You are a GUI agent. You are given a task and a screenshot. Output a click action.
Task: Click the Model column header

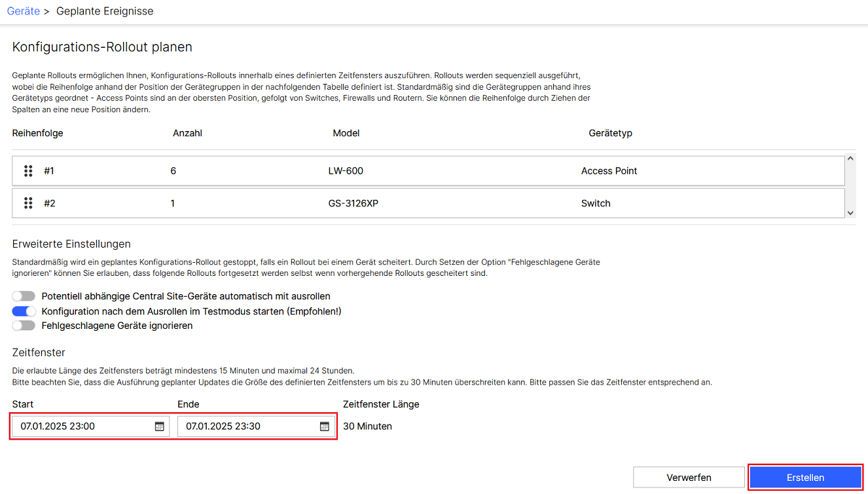[346, 133]
